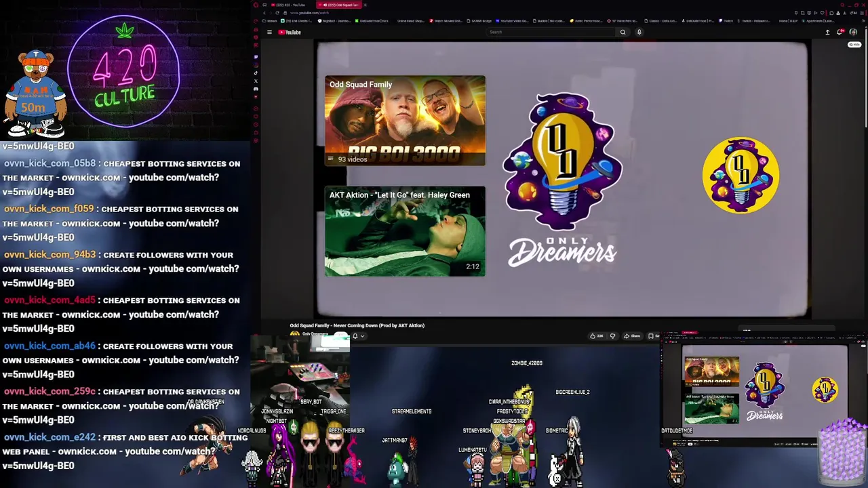Click the STREAMELEMENTS avatar label

412,411
